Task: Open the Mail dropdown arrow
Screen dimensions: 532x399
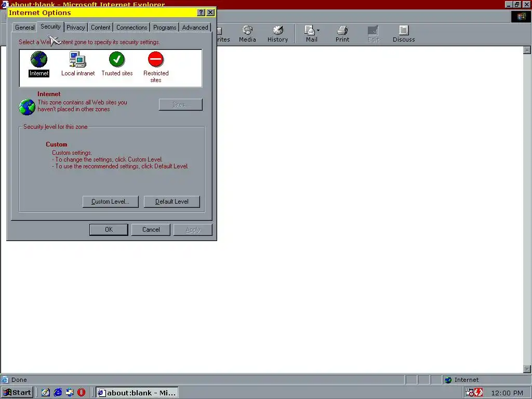Action: (318, 31)
